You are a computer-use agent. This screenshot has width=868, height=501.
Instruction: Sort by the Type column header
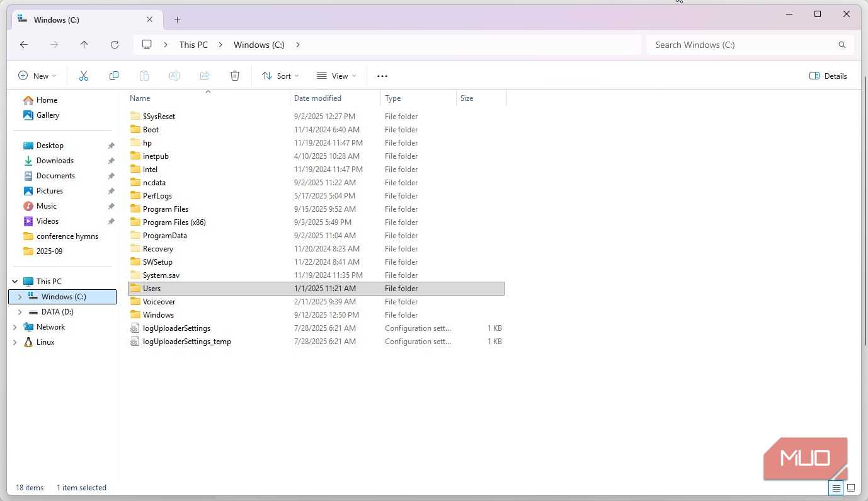pyautogui.click(x=419, y=98)
